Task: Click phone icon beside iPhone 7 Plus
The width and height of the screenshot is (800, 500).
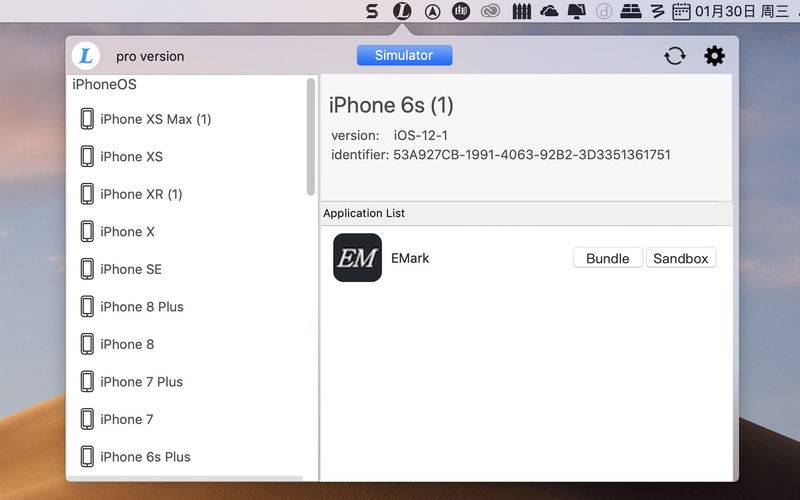Action: click(x=87, y=382)
